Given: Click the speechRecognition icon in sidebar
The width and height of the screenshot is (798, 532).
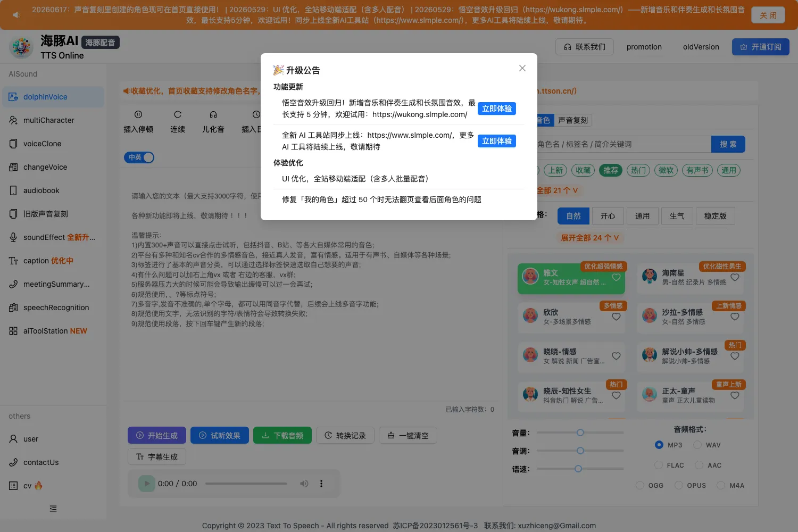Looking at the screenshot, I should click(13, 307).
